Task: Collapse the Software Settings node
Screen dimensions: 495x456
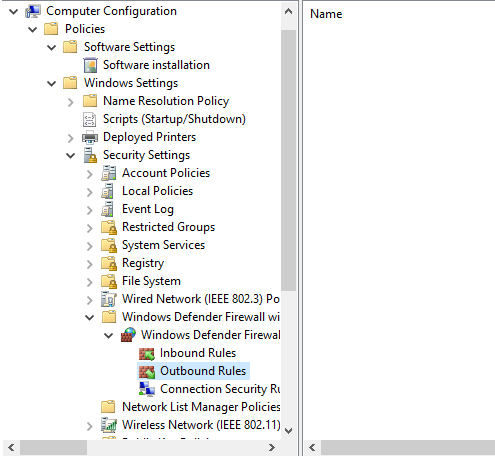Action: [x=52, y=48]
